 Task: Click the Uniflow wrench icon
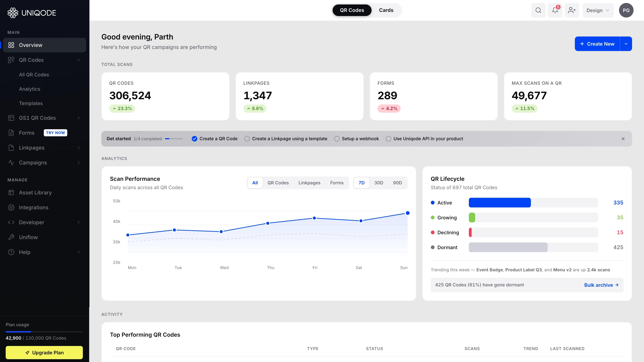tap(11, 237)
